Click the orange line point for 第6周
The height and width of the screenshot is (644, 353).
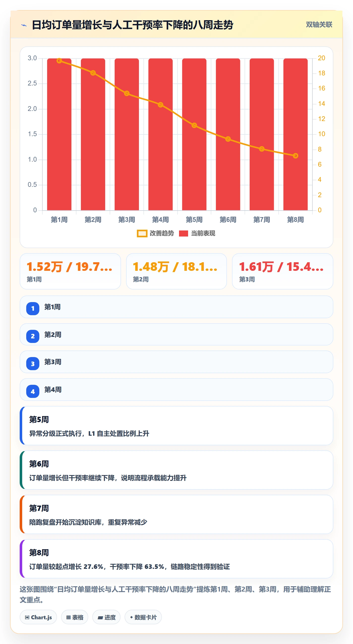pos(228,139)
